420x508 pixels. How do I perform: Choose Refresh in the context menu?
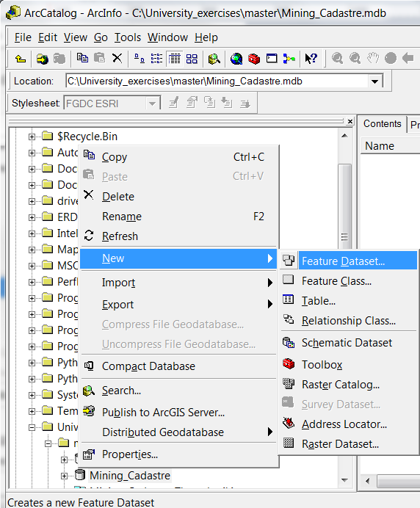tap(178, 236)
